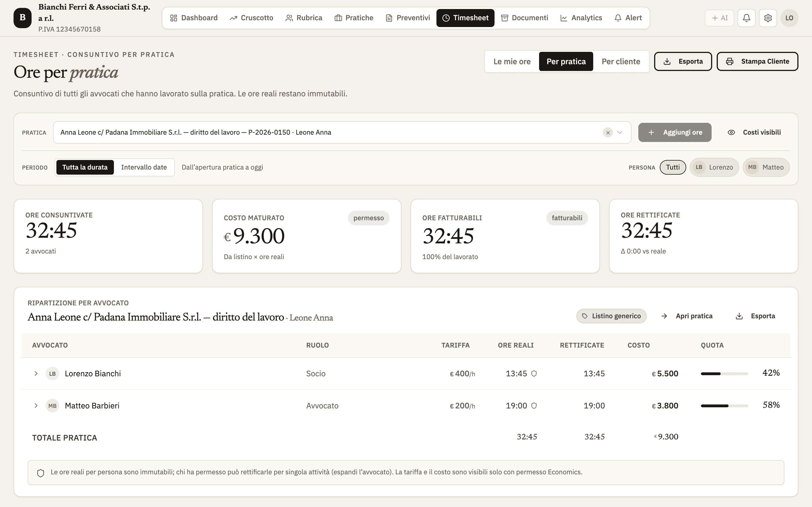Image resolution: width=812 pixels, height=507 pixels.
Task: Expand the Lorenzo Bianchi row
Action: (x=36, y=373)
